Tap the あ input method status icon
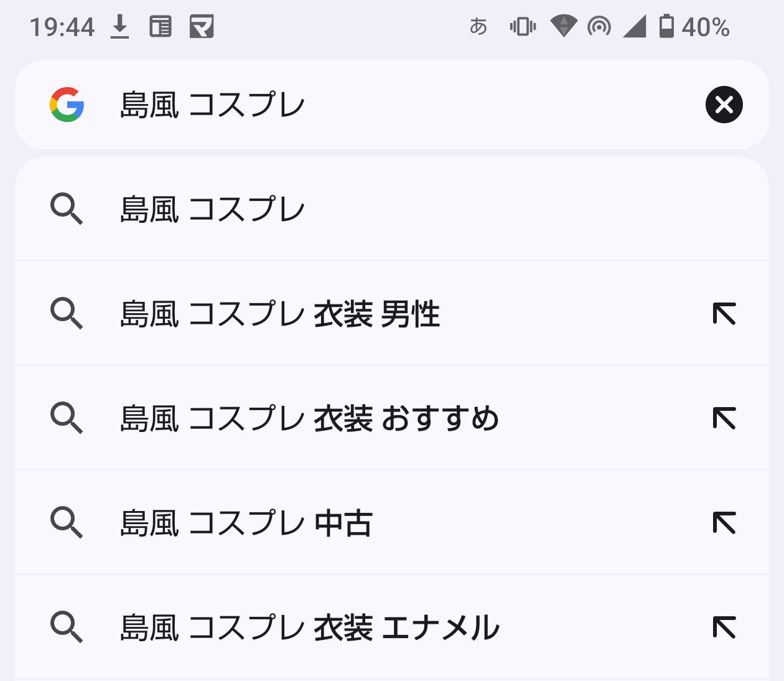The image size is (784, 681). pyautogui.click(x=478, y=27)
